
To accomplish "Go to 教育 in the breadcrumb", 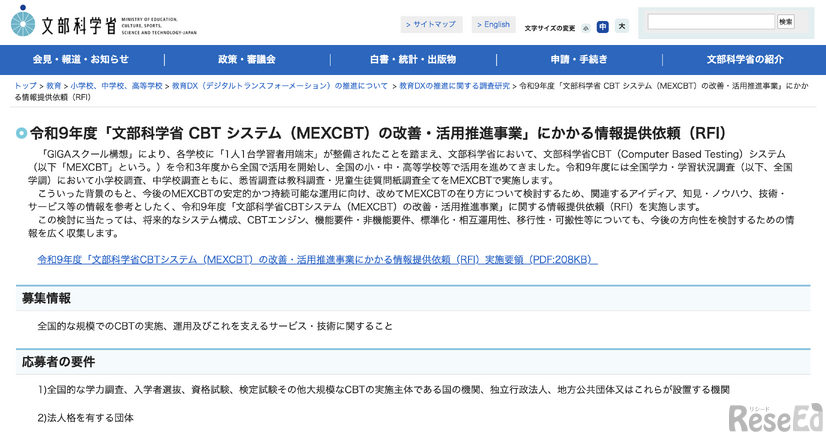I will tap(54, 86).
